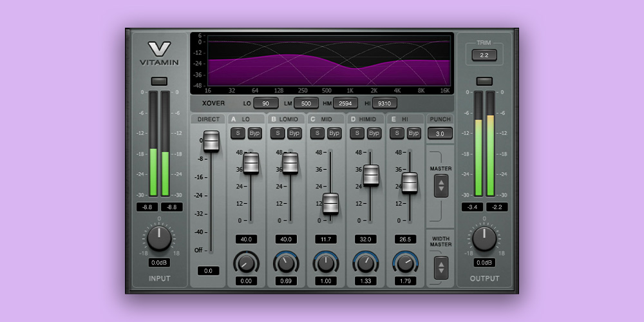Click the HI band width knob
This screenshot has width=644, height=322.
point(405,263)
